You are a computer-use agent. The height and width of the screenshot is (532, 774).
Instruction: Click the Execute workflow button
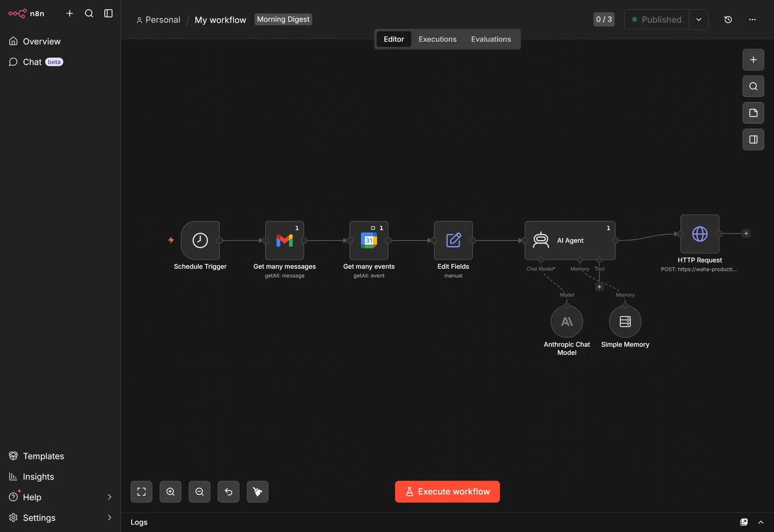click(447, 492)
